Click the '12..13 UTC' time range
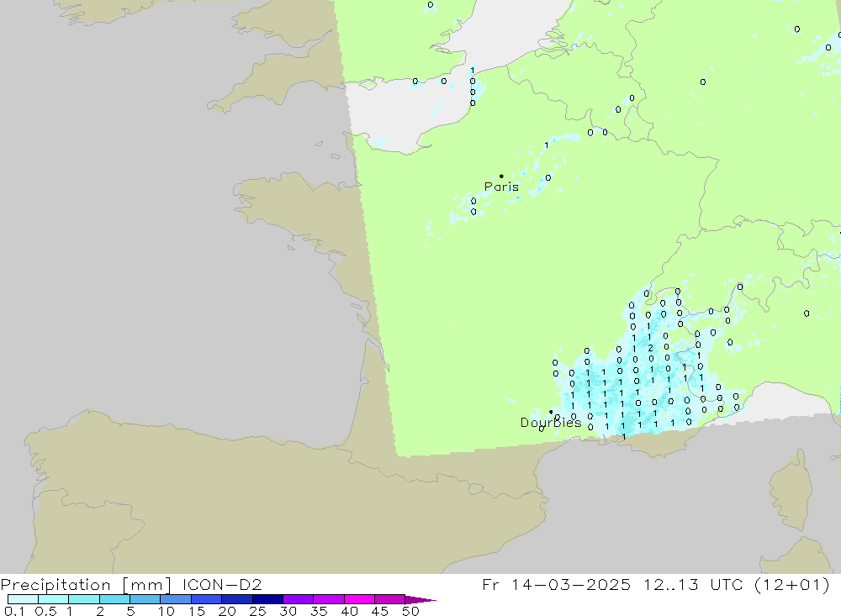The width and height of the screenshot is (841, 616). [693, 584]
